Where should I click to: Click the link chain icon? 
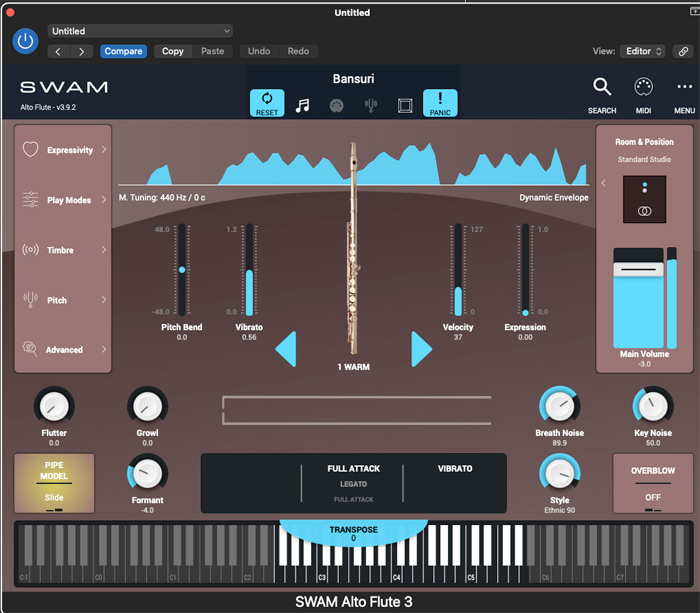[x=683, y=51]
